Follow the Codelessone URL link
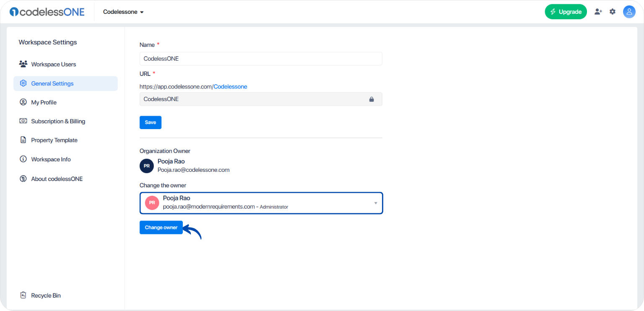This screenshot has height=311, width=644. 230,87
